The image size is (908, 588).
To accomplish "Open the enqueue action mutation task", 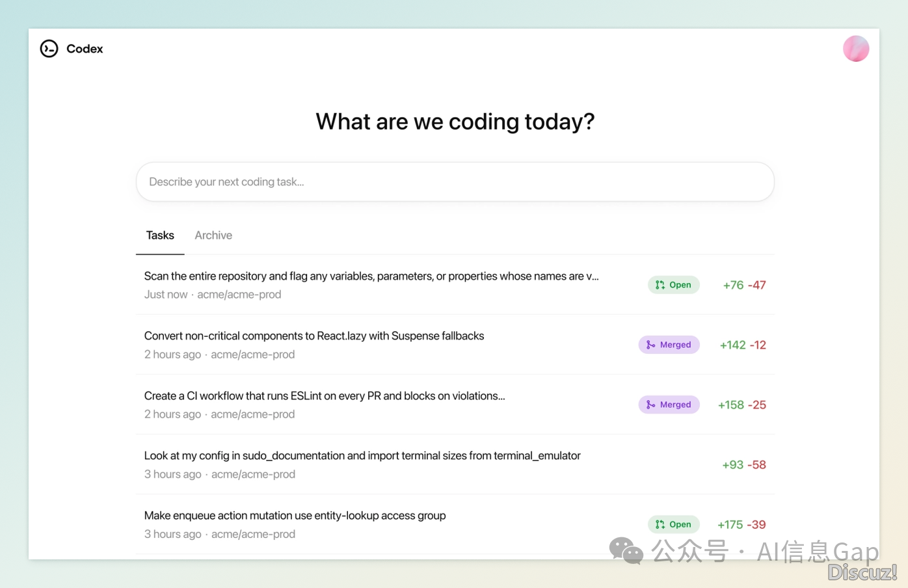I will [x=295, y=516].
